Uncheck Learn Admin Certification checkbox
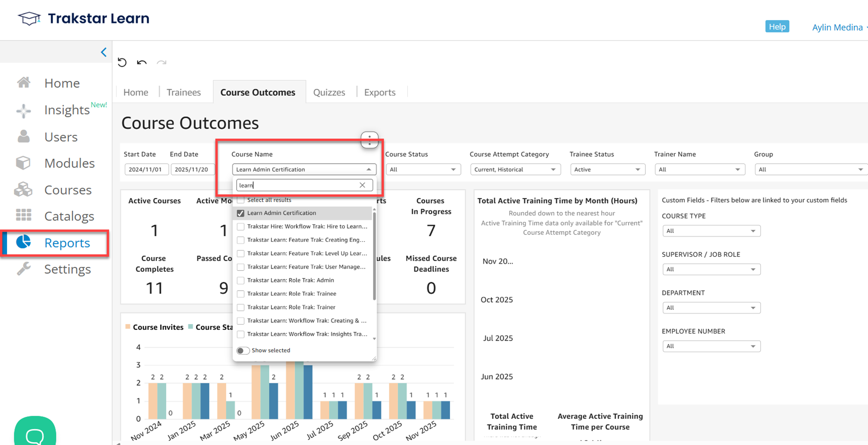Viewport: 868px width, 445px height. tap(241, 213)
